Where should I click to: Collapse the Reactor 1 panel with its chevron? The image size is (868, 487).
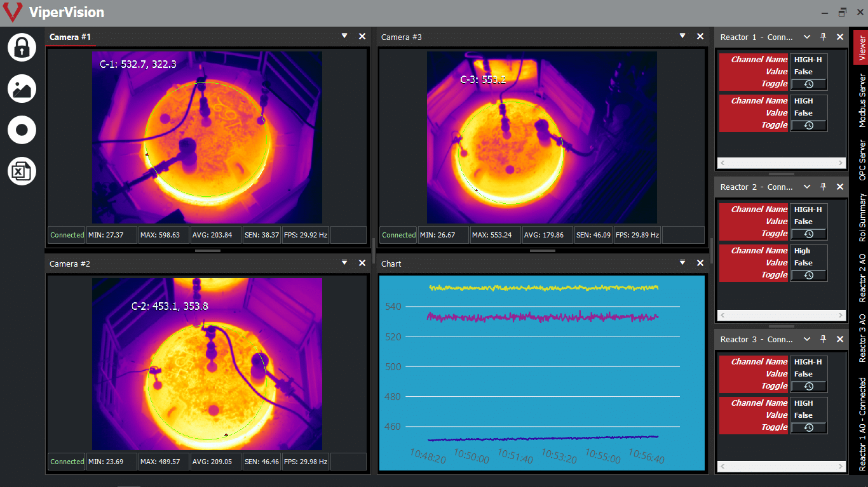[x=806, y=37]
